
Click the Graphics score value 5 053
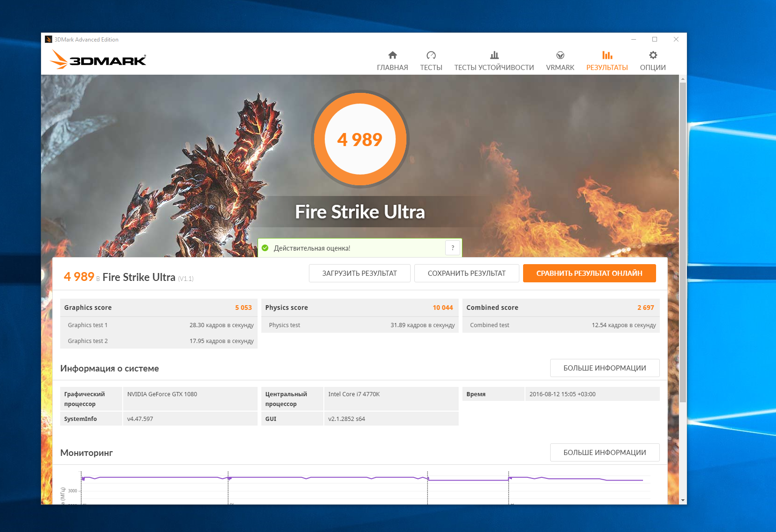[x=244, y=308]
